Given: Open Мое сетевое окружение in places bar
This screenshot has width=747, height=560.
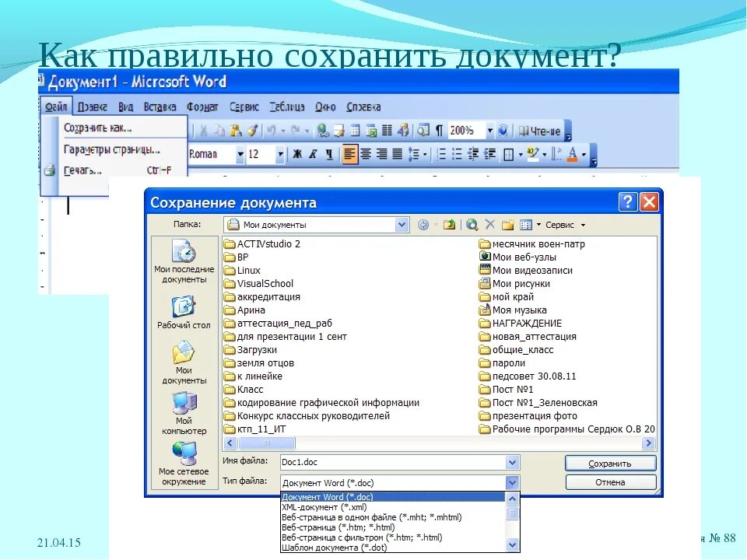Looking at the screenshot, I should click(x=184, y=464).
